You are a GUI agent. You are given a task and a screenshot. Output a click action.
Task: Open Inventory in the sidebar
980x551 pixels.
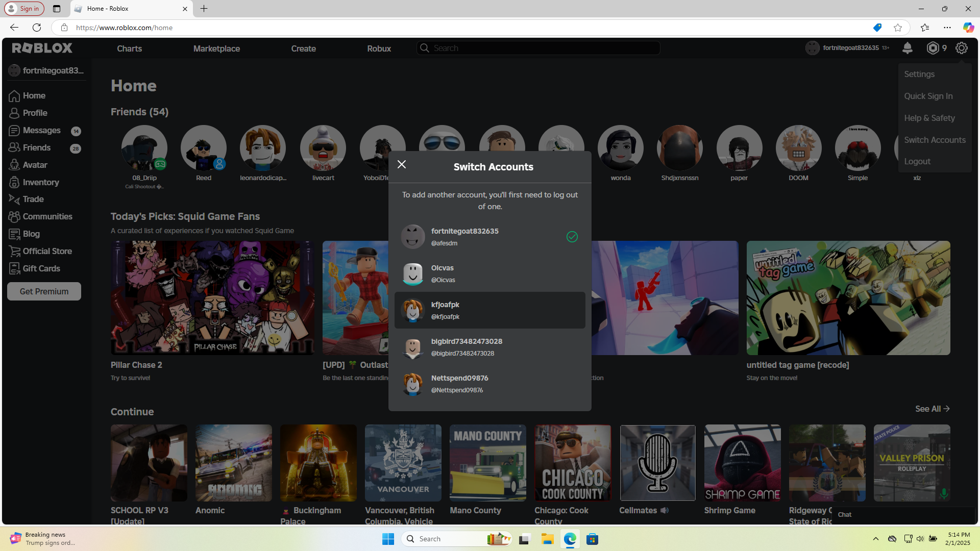pos(40,182)
